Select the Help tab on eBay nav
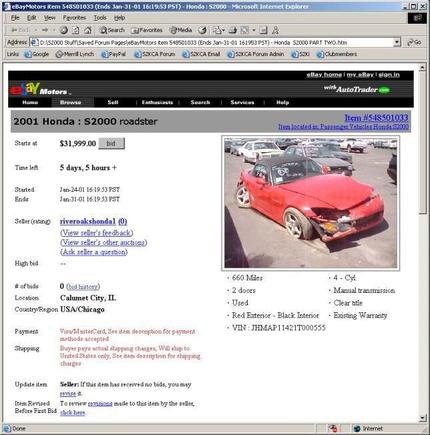430x435 pixels. pyautogui.click(x=282, y=102)
